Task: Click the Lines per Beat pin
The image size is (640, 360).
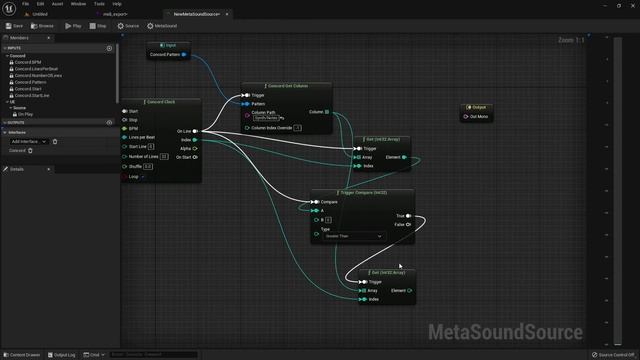Action: click(124, 137)
